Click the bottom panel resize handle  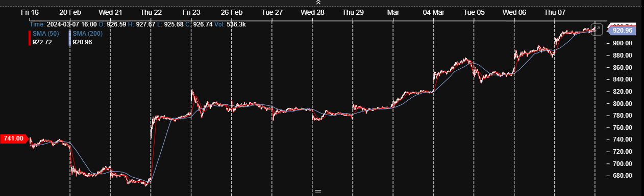318,191
